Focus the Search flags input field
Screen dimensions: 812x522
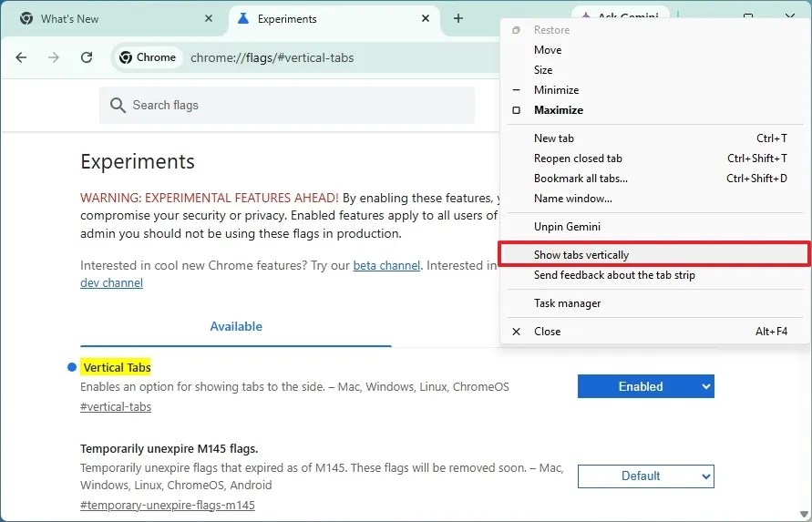click(x=287, y=105)
